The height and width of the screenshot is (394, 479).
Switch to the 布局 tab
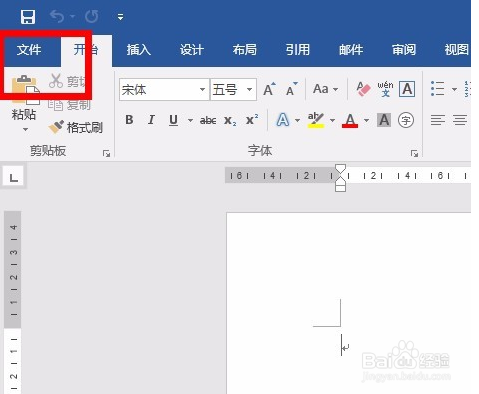click(x=245, y=50)
